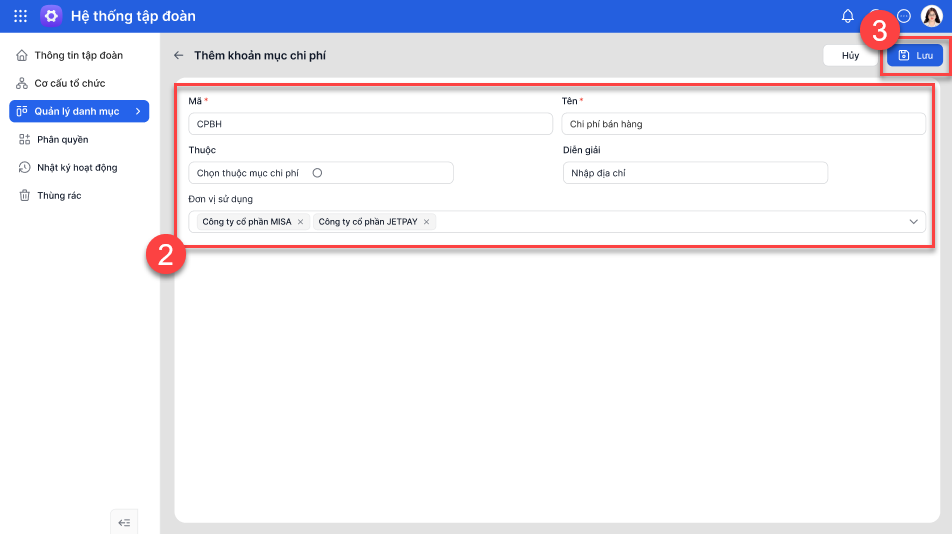Open the app launcher grid icon
The height and width of the screenshot is (534, 952).
point(20,16)
